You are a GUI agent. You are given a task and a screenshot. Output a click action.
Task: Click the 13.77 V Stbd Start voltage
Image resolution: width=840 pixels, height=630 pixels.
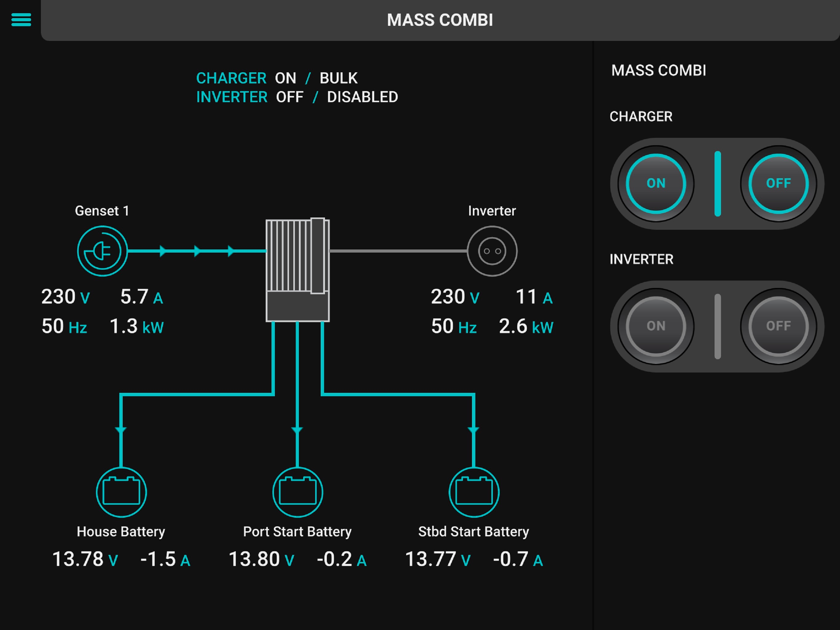tap(438, 559)
